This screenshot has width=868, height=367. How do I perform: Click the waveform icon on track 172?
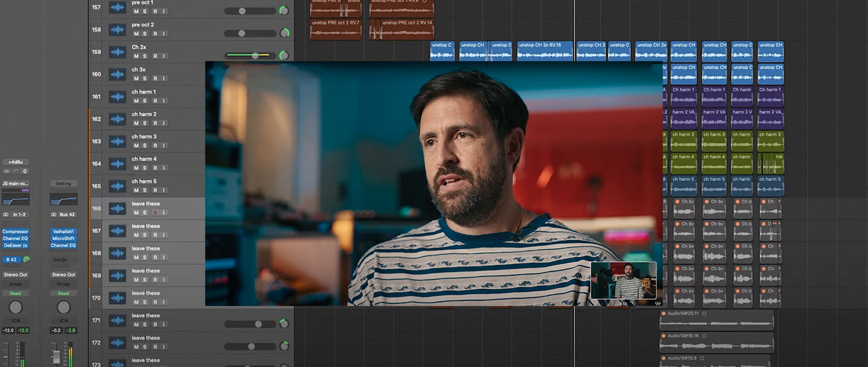point(118,343)
